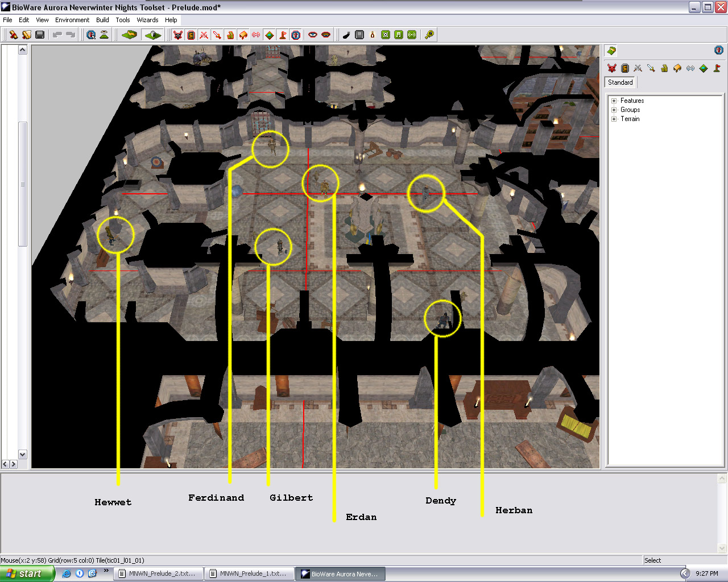This screenshot has width=728, height=582.
Task: Open the Build menu
Action: coord(102,20)
